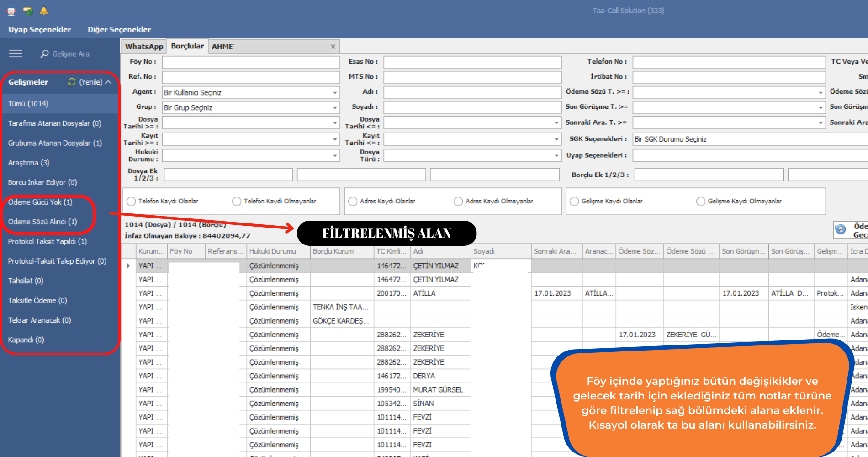Screen dimensions: 868x457
Task: Click the Föy No input field
Action: point(251,62)
